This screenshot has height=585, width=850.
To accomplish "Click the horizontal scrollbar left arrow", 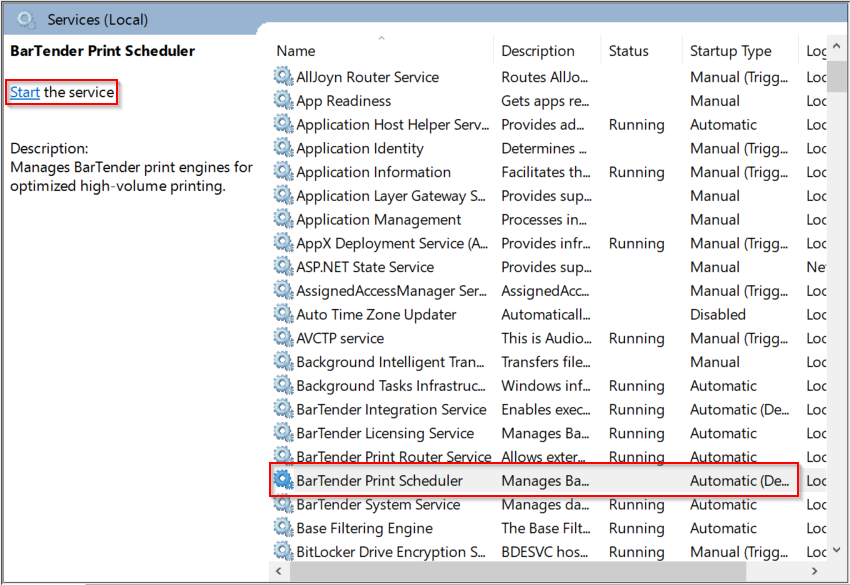I will [279, 570].
